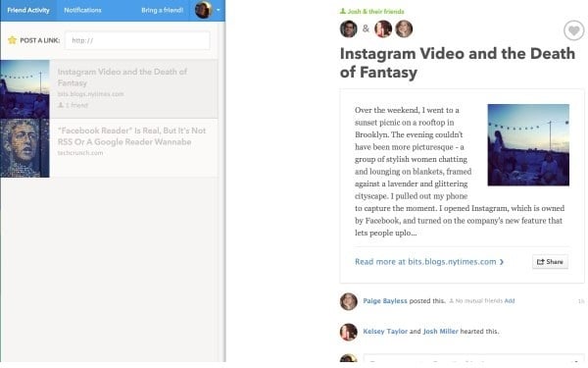This screenshot has height=368, width=588.
Task: Focus the http:// link input field
Action: (137, 40)
